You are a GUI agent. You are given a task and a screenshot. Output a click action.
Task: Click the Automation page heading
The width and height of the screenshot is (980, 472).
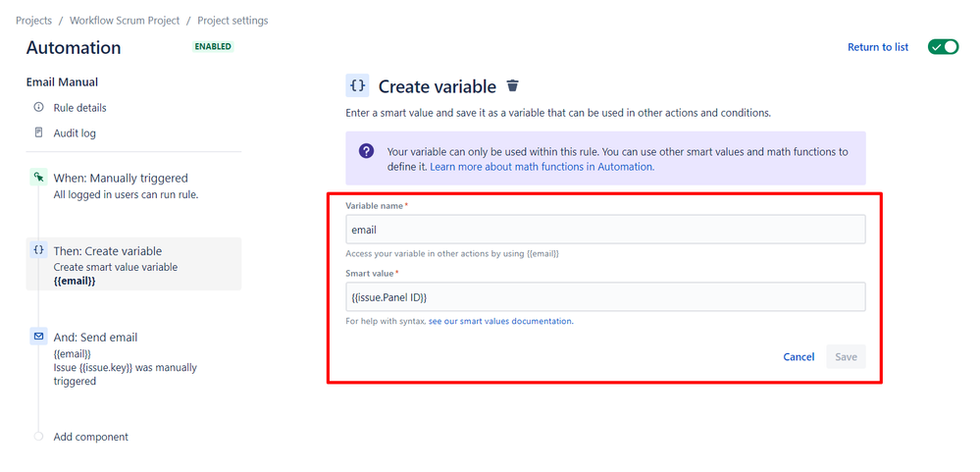coord(74,48)
